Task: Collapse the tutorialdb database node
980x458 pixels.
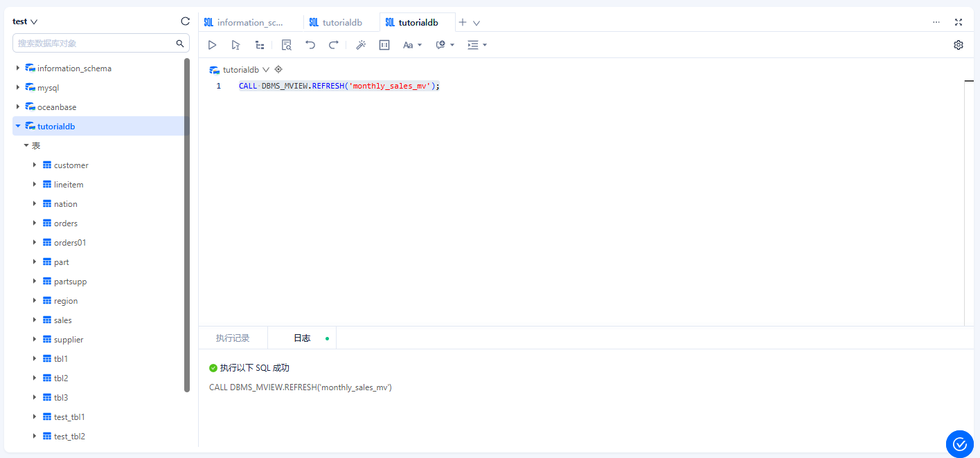Action: tap(18, 127)
